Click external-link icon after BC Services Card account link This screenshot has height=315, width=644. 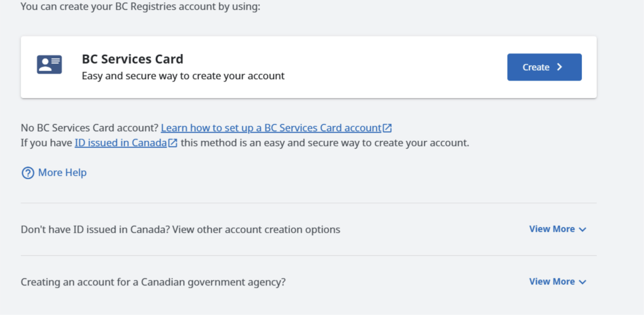pyautogui.click(x=387, y=128)
